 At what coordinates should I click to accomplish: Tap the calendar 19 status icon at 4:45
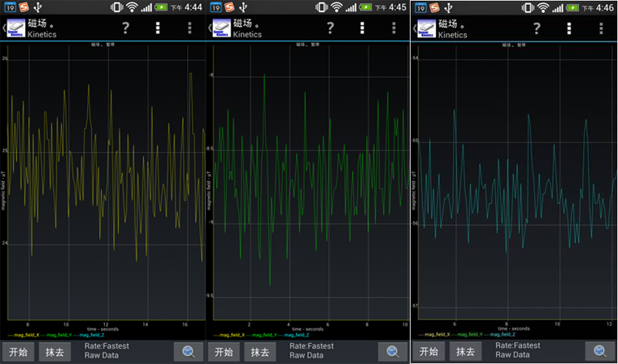(215, 7)
